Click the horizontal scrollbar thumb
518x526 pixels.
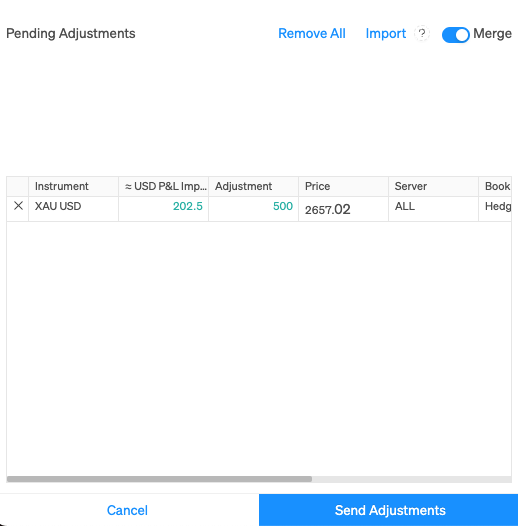point(159,479)
